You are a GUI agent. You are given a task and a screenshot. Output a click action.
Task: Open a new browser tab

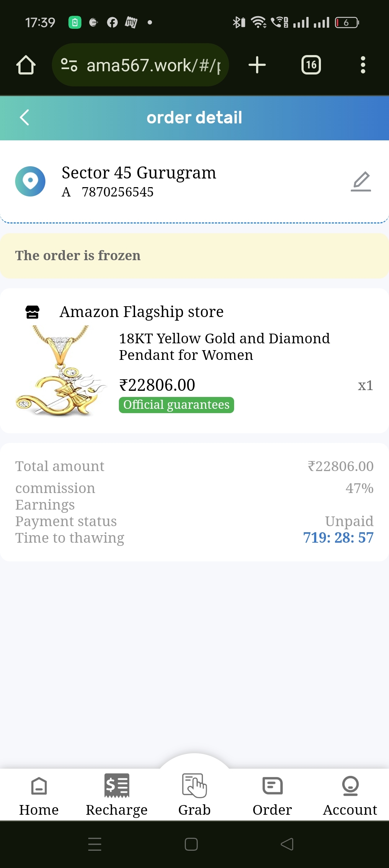click(257, 65)
